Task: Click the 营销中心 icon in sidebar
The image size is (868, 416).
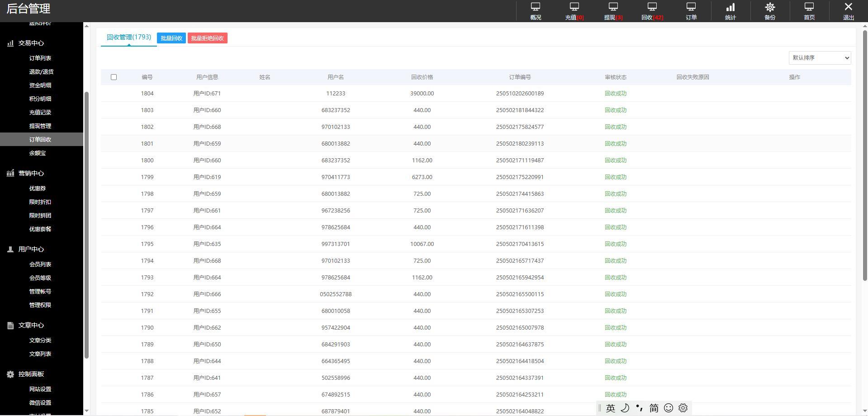Action: point(10,173)
